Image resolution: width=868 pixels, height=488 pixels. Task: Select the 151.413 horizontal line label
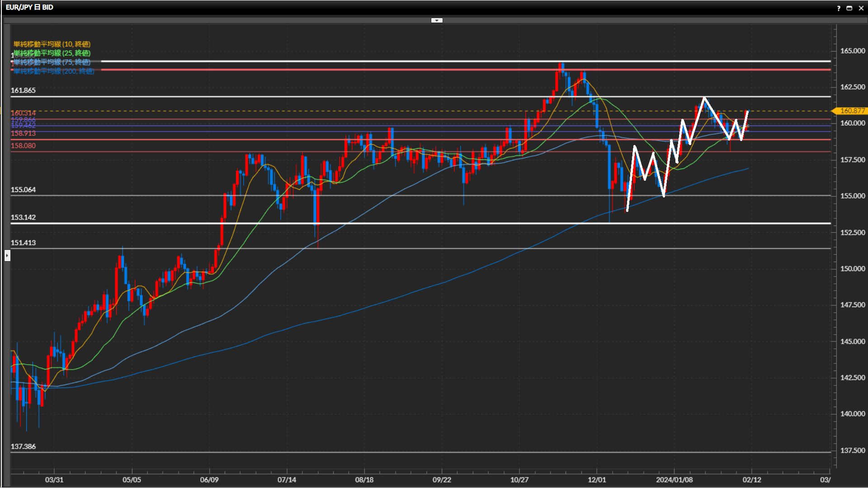(23, 243)
